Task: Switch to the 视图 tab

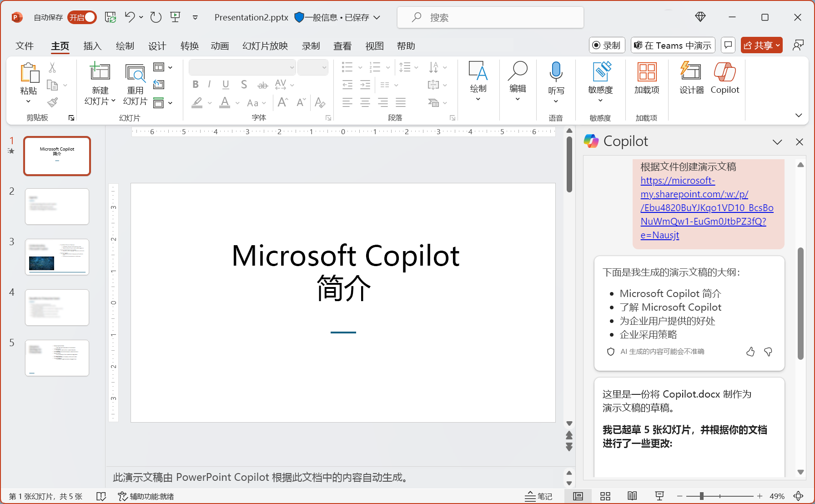Action: click(374, 46)
